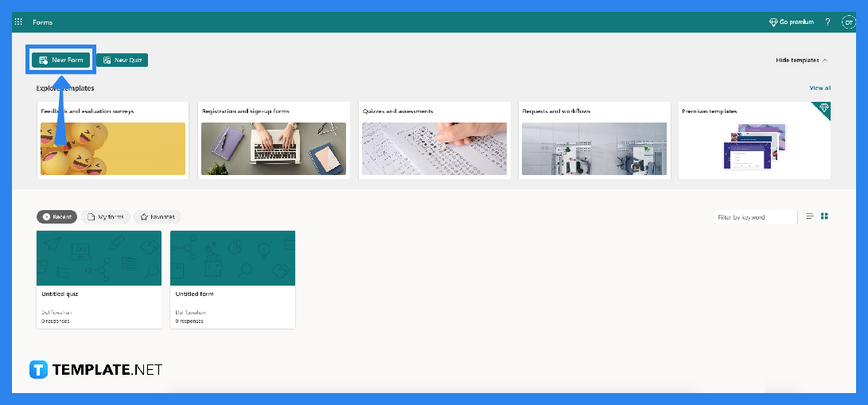
Task: Click the Filter by keyword field
Action: click(x=756, y=217)
